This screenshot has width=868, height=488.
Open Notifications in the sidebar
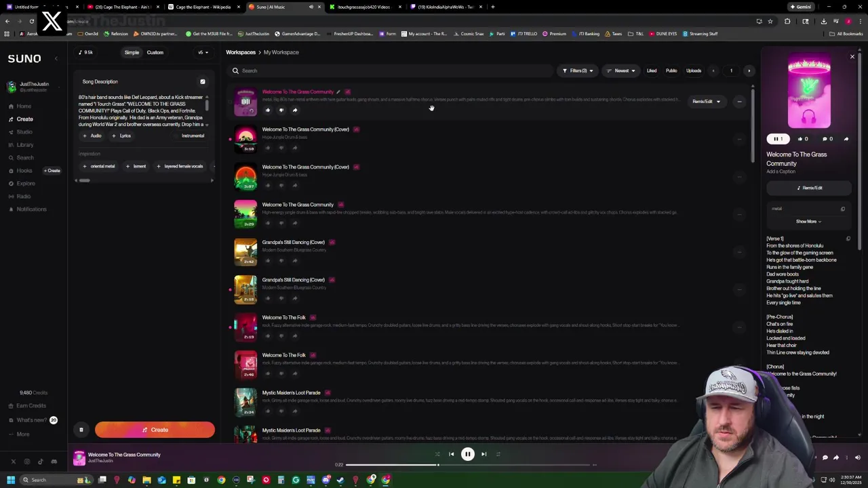click(31, 209)
